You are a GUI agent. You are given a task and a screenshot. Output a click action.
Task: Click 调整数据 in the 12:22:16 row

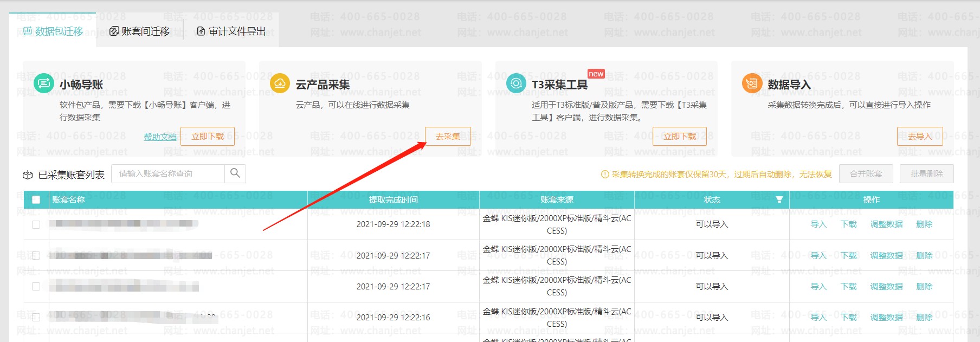coord(887,318)
